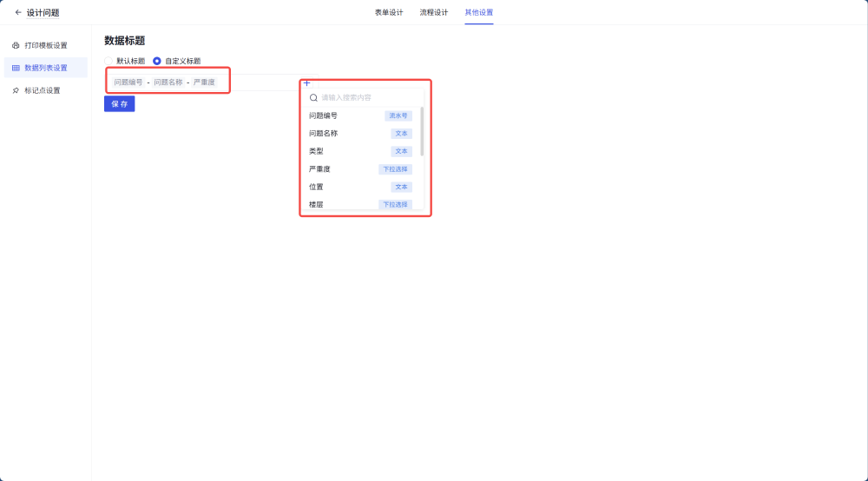Choose 问题名称 from the field list
The height and width of the screenshot is (481, 868).
click(x=324, y=134)
